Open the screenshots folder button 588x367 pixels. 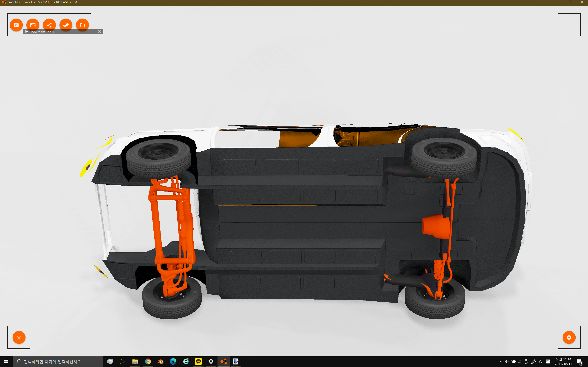tap(82, 25)
